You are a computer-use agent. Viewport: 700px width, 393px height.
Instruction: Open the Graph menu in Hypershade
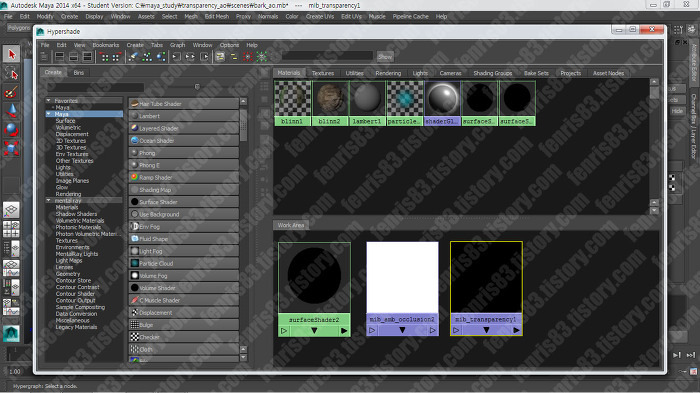[177, 45]
